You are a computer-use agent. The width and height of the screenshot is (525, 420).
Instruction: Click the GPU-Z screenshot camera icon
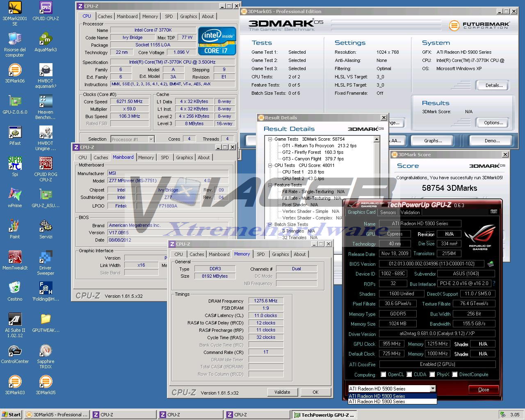[x=493, y=212]
